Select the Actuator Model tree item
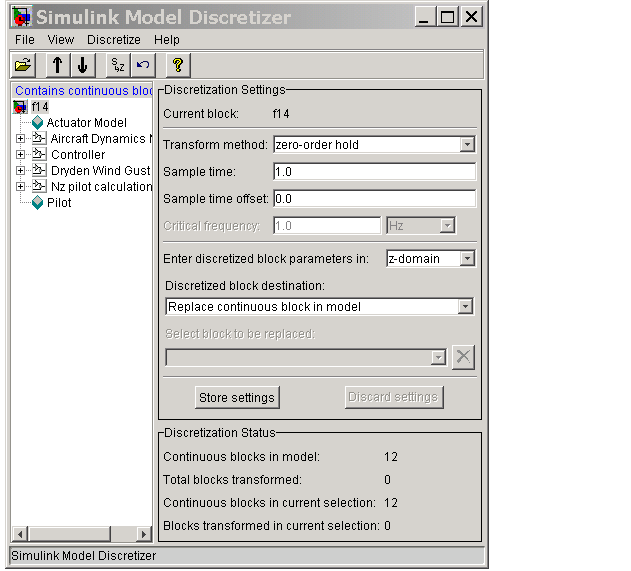The height and width of the screenshot is (571, 631). pos(87,123)
